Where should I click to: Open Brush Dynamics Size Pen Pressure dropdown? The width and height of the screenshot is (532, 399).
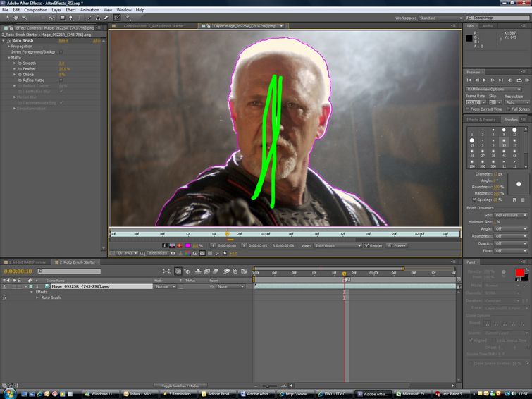(511, 215)
